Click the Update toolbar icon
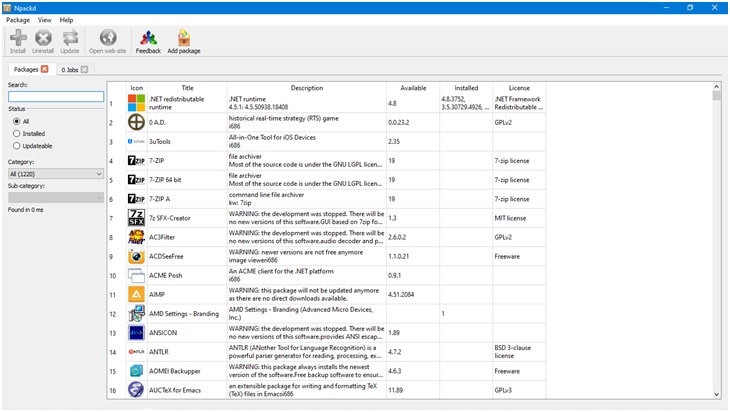This screenshot has width=730, height=412. (x=70, y=38)
